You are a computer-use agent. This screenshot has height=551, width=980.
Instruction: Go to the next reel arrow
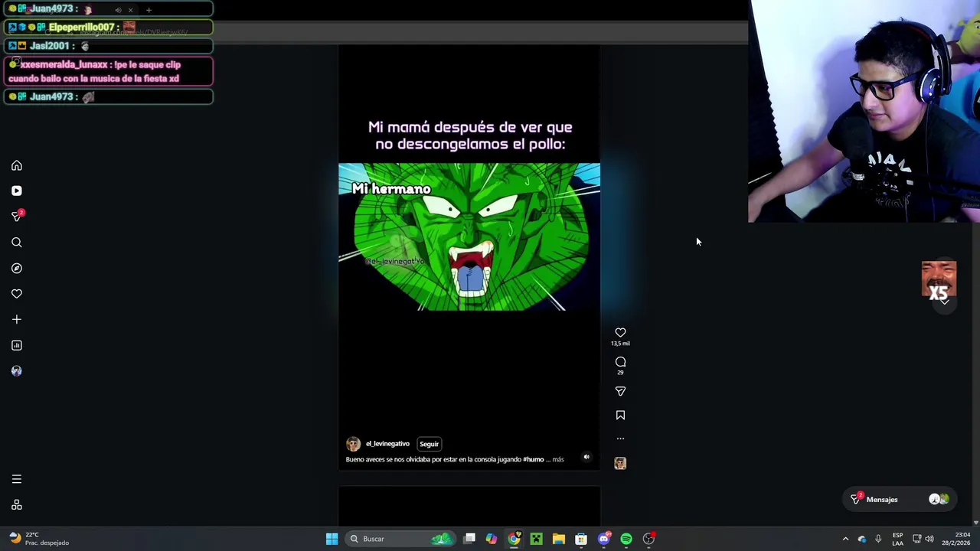tap(945, 302)
